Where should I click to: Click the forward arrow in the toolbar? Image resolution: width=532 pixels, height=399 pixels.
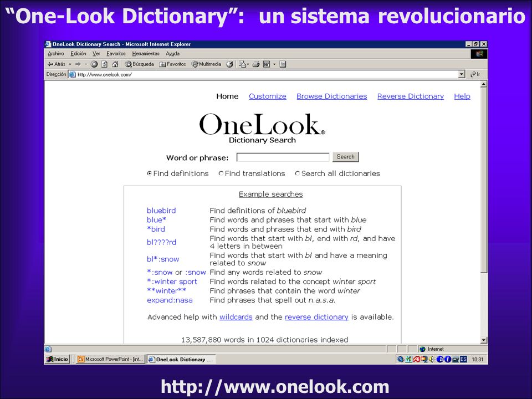click(x=78, y=64)
